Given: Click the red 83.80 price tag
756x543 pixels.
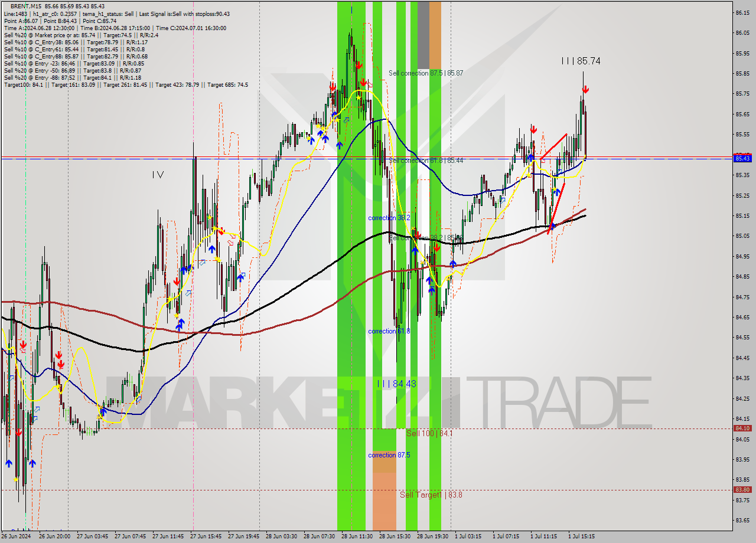Looking at the screenshot, I should [x=742, y=490].
